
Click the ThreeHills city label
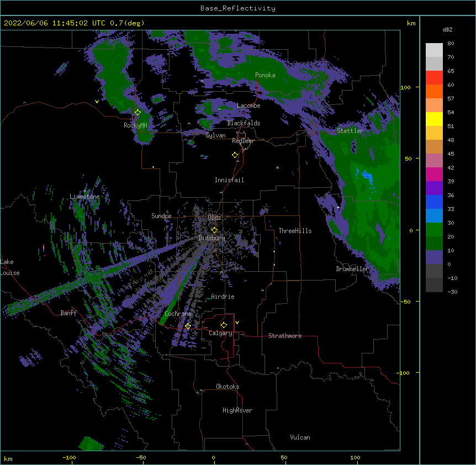[x=295, y=231]
